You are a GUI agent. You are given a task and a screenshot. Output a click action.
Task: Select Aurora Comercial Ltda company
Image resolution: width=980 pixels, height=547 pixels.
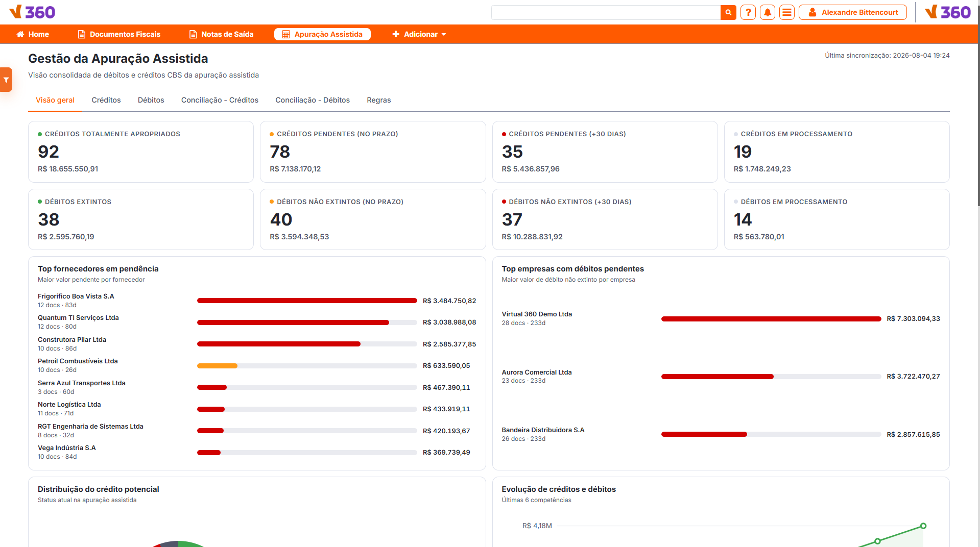(x=537, y=372)
